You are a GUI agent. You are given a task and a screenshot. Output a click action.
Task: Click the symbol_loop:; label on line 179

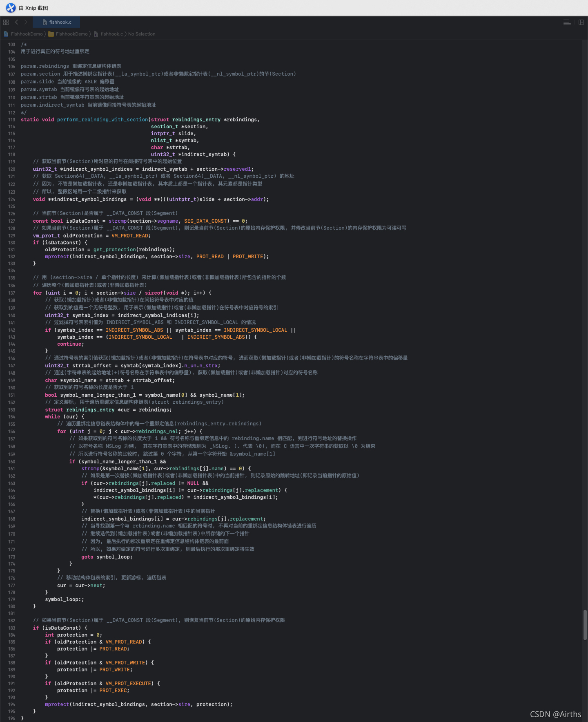[65, 599]
